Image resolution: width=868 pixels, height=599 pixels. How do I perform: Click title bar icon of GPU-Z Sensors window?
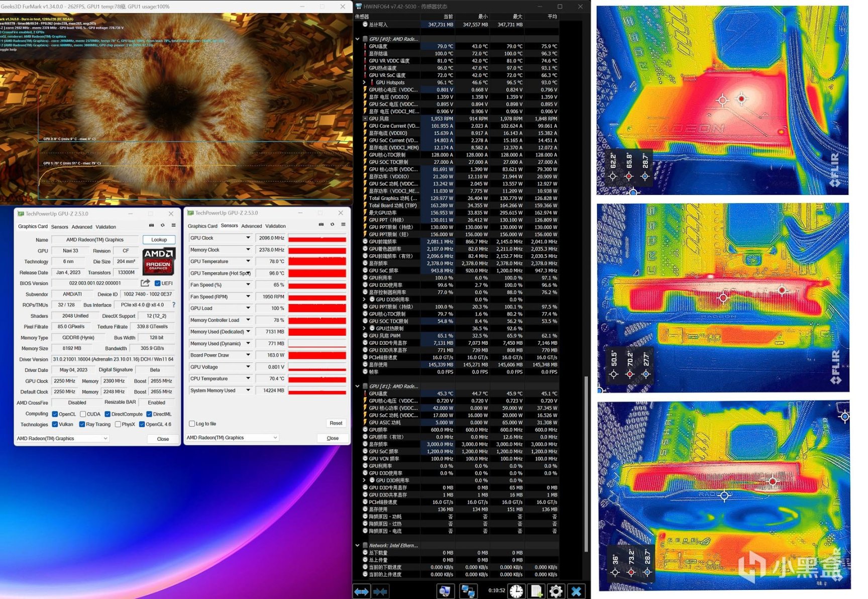coord(190,213)
